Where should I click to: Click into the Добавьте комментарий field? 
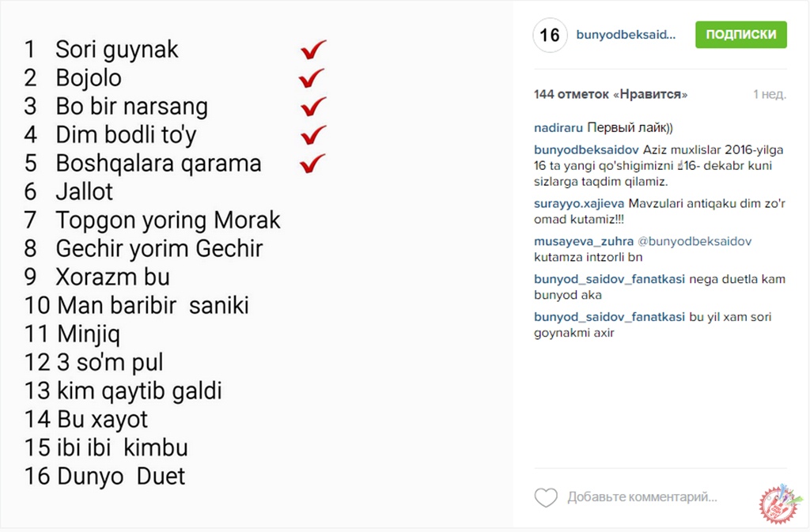coord(642,497)
